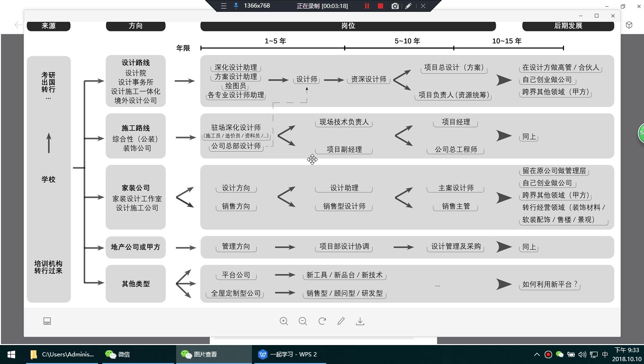Click the 设计路线 heading
644x364 pixels.
click(135, 63)
